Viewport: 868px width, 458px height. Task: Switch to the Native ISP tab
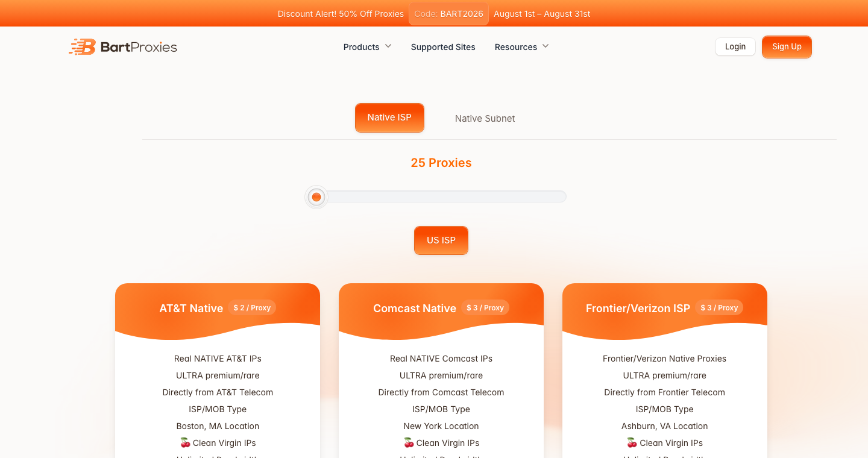tap(389, 118)
